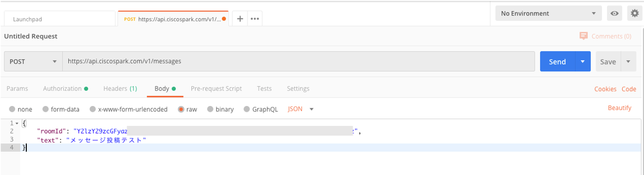Viewport: 644px width, 175px height.
Task: Open environment quick look eye icon
Action: [615, 14]
